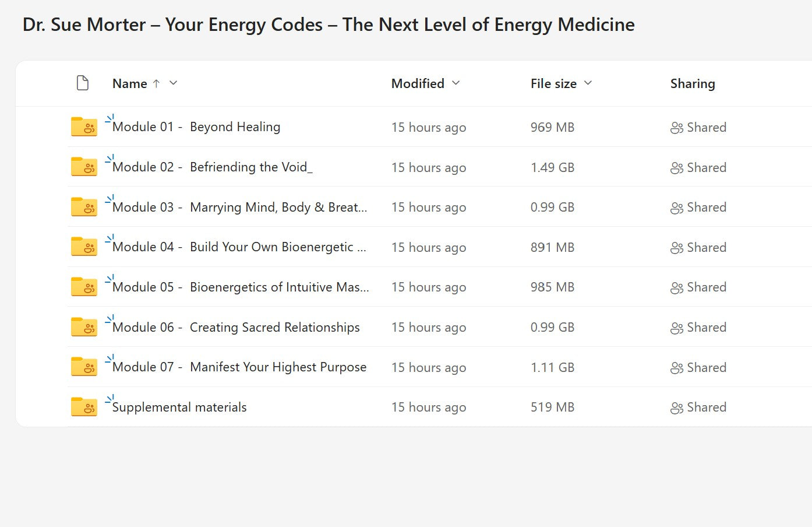This screenshot has height=527, width=812.
Task: Click the ascending sort arrow beside Name
Action: coord(156,83)
